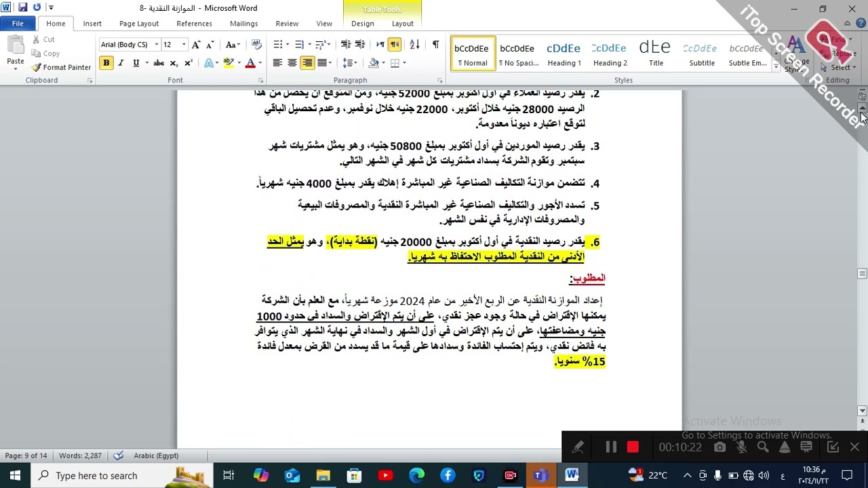Toggle left-to-right text direction
Viewport: 868px width, 488px height.
(x=380, y=45)
